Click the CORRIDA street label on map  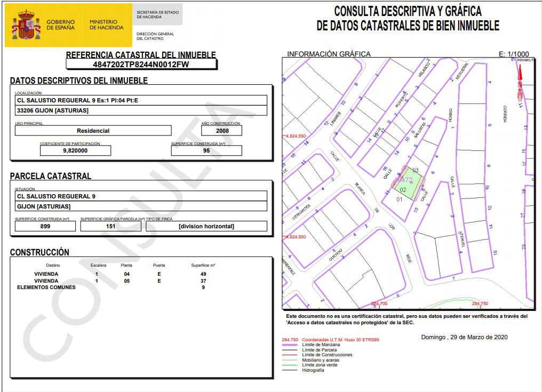pyautogui.click(x=505, y=114)
